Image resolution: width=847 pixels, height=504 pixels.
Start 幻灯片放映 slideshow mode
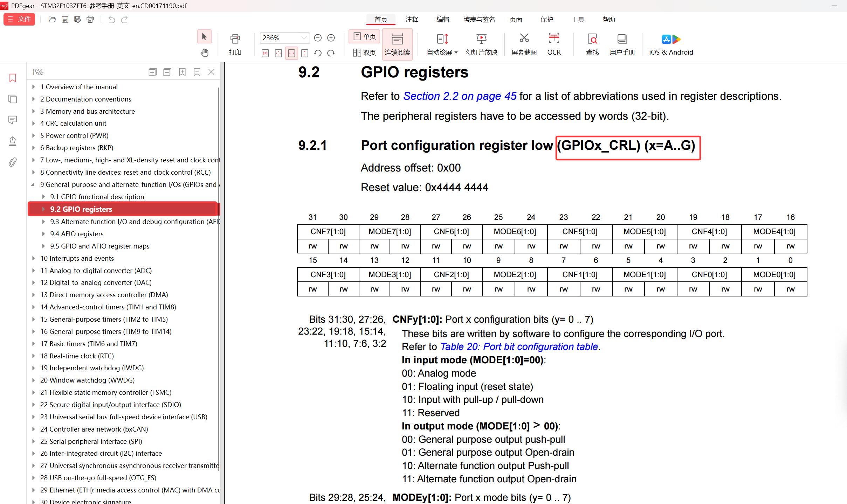click(481, 44)
